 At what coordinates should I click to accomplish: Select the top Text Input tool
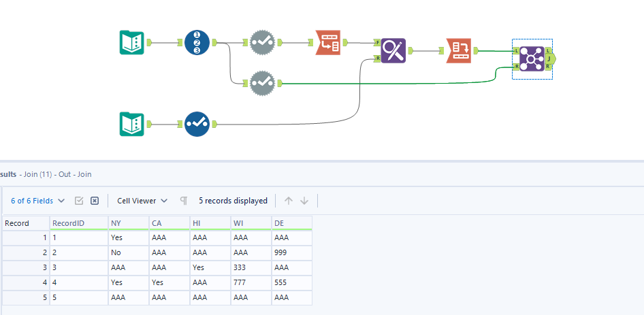131,43
